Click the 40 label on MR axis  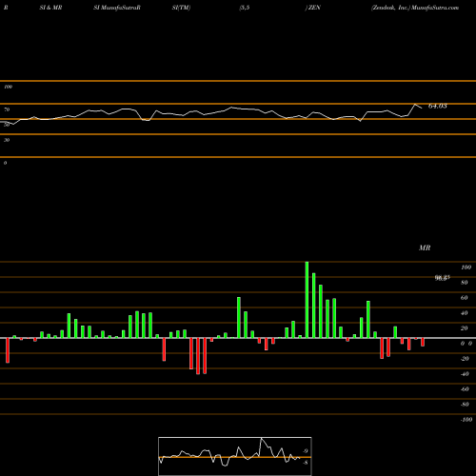coord(465,313)
